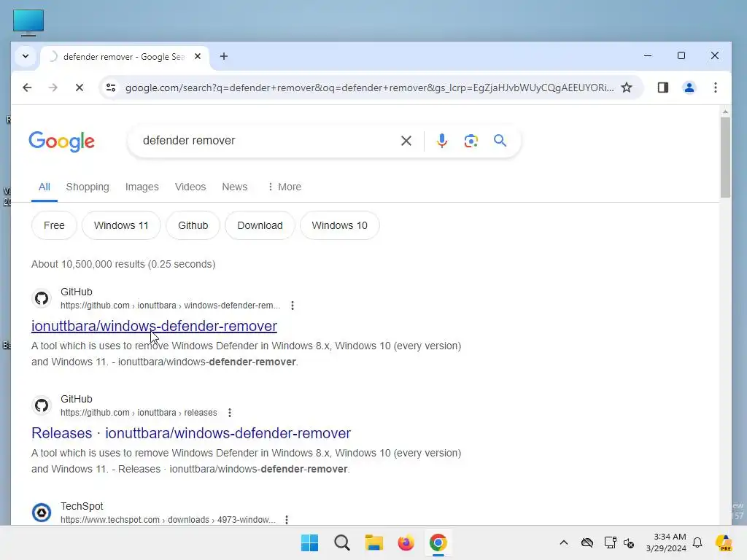Expand the More search filters

284,187
